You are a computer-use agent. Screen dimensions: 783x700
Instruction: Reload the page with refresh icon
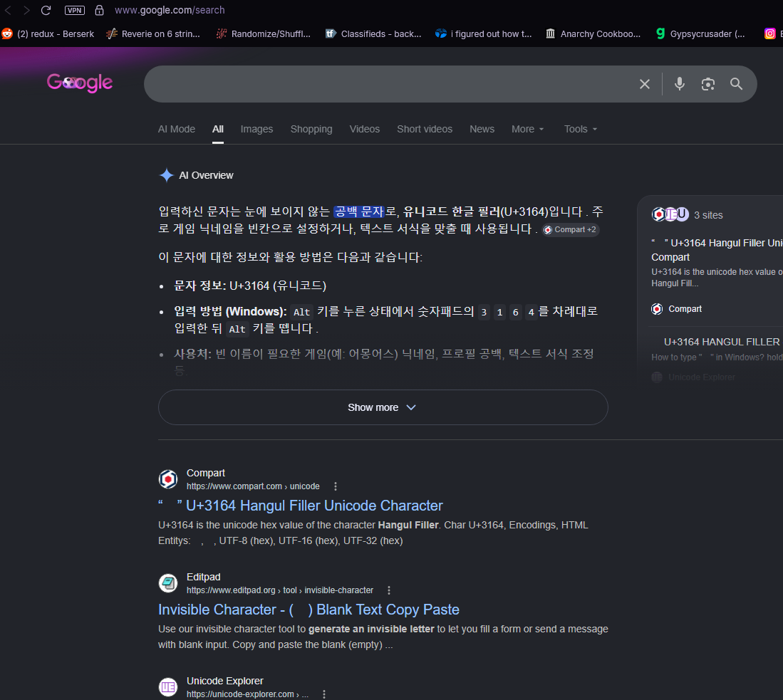click(x=46, y=10)
